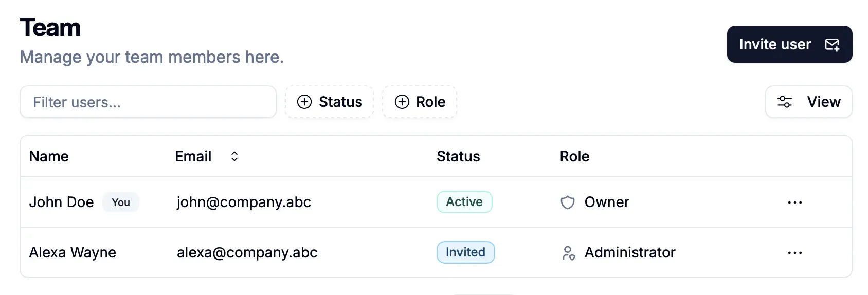Screen dimensions: 868x295
Task: Sort by Email using the sort arrows
Action: [x=234, y=157]
